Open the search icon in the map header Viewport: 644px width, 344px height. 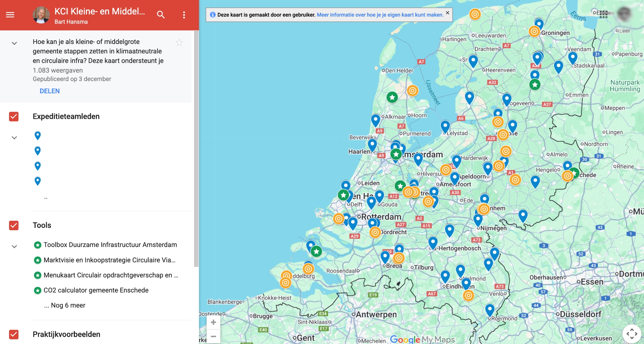pos(161,15)
